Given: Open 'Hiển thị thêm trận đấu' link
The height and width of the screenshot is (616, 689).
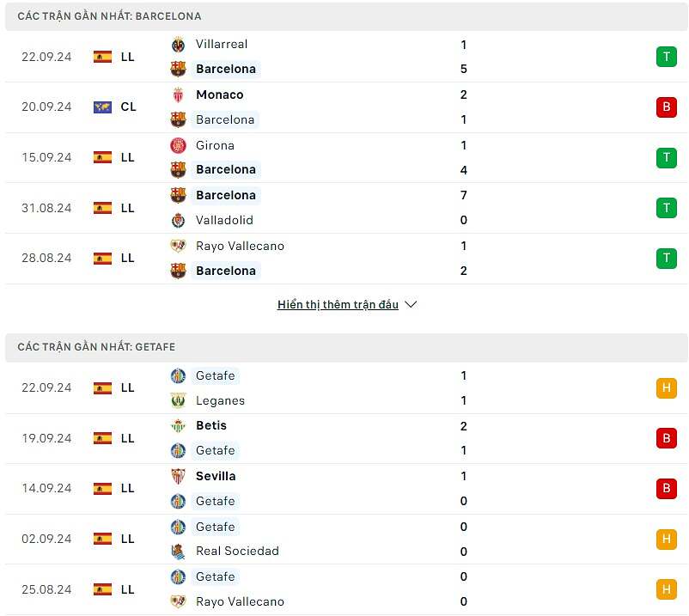Looking at the screenshot, I should pyautogui.click(x=338, y=304).
